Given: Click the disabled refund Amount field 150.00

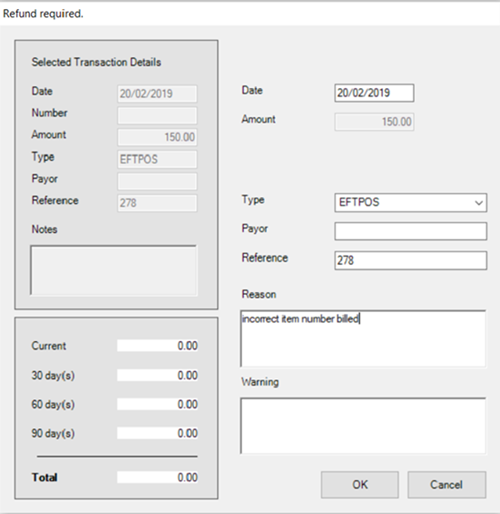Looking at the screenshot, I should click(x=374, y=122).
